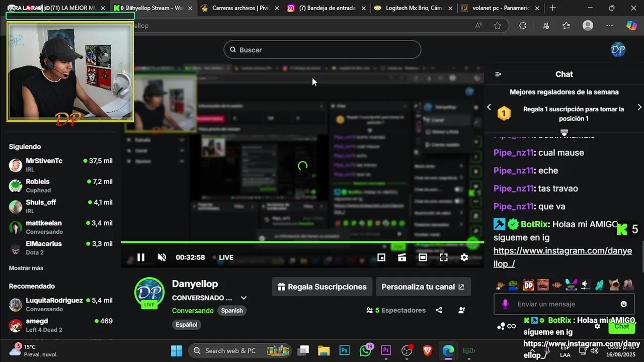
Task: Add page to favorites star icon
Action: tap(498, 26)
